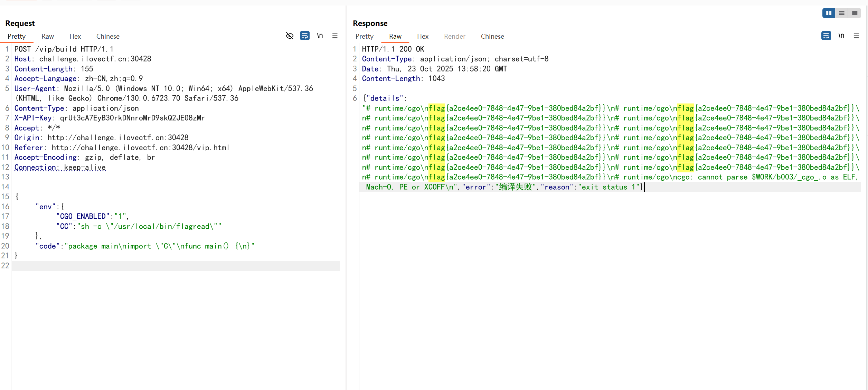Switch to side-by-side layout view

click(x=828, y=13)
